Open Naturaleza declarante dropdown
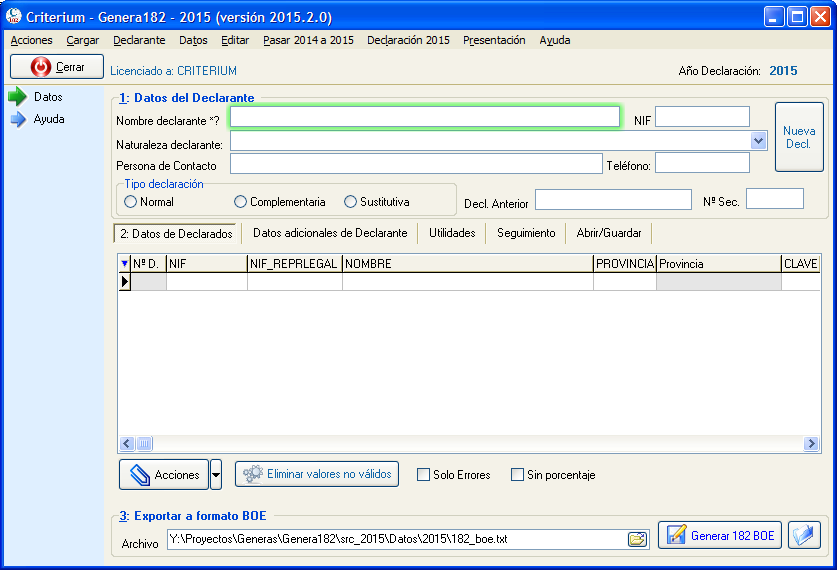The width and height of the screenshot is (837, 570). tap(758, 141)
